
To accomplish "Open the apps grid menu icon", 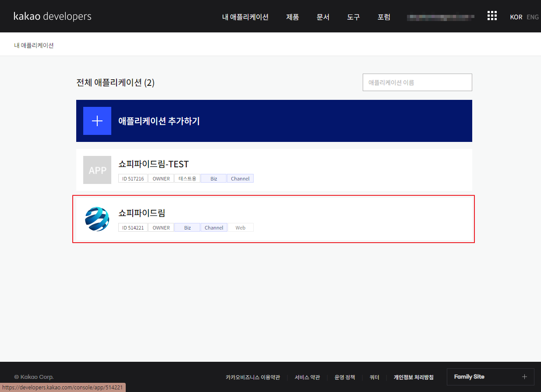I will pos(492,16).
